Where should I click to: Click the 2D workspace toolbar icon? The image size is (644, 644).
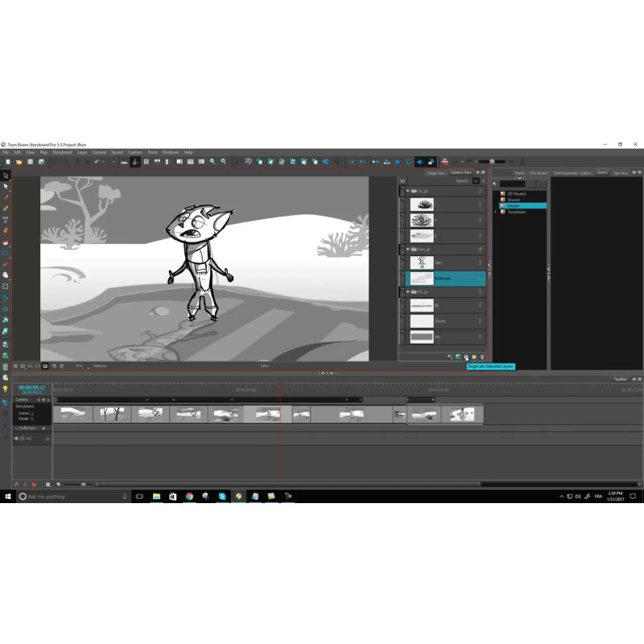[249, 162]
